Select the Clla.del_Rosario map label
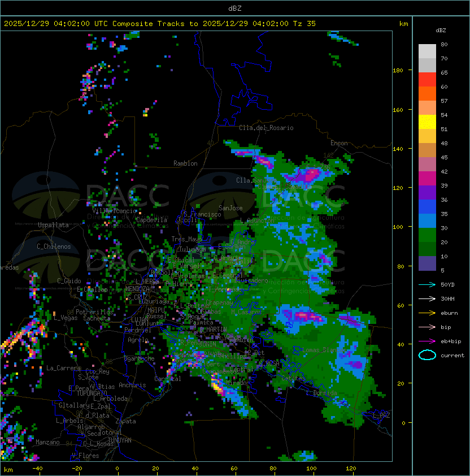The width and height of the screenshot is (470, 476). tap(266, 128)
